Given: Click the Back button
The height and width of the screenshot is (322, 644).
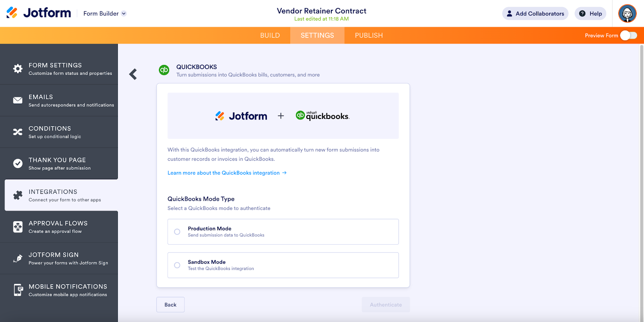Looking at the screenshot, I should pos(170,305).
